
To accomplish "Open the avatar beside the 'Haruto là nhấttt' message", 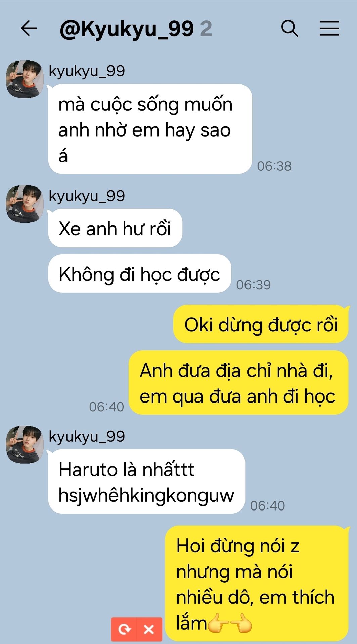I will (x=25, y=444).
